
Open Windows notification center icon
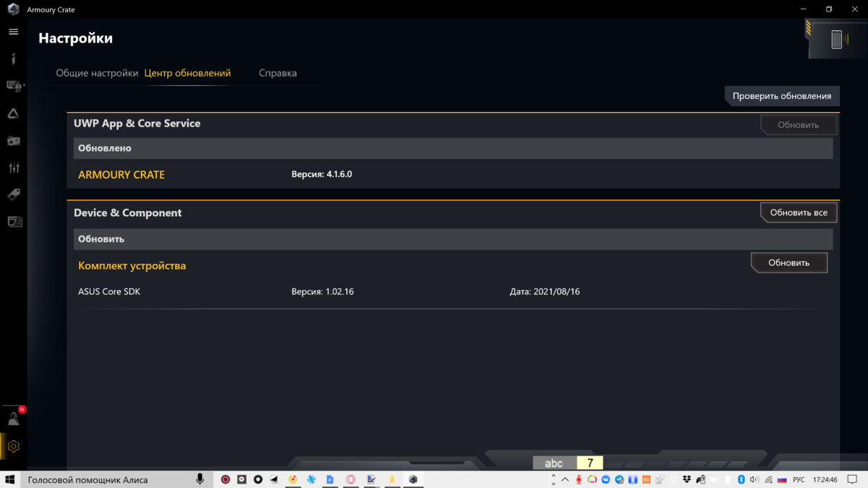click(x=851, y=479)
